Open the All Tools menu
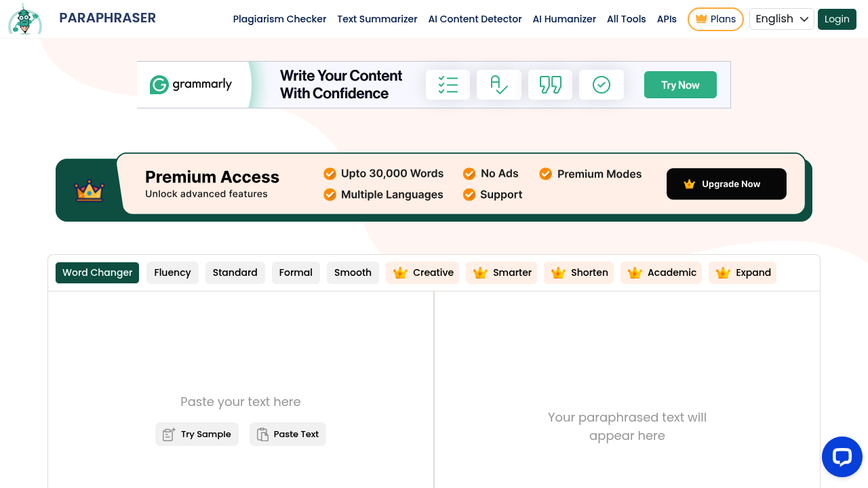 (x=626, y=19)
